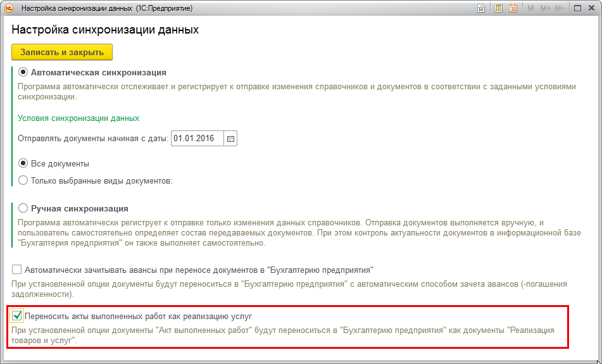Click the manual synchronization description paragraph
Image resolution: width=602 pixels, height=364 pixels.
[x=299, y=233]
